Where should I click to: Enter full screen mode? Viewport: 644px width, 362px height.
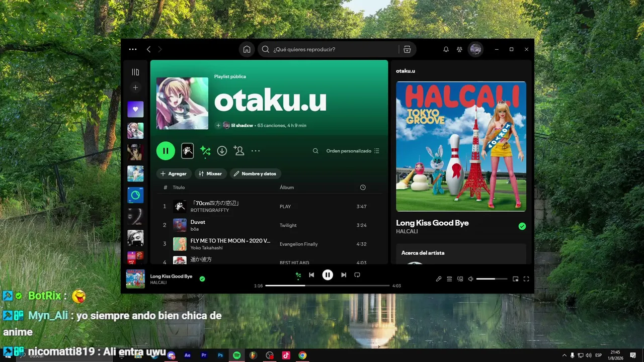point(526,279)
